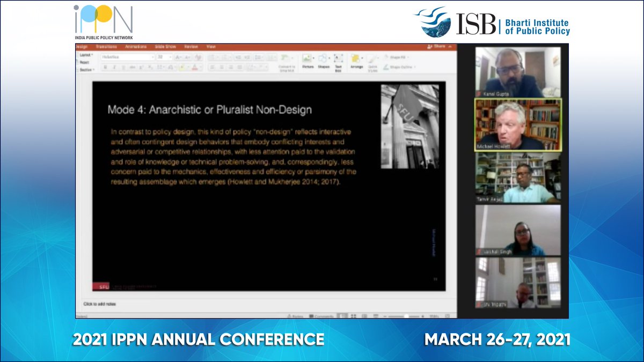The image size is (644, 362).
Task: Switch to Normal view icon
Action: pyautogui.click(x=342, y=316)
